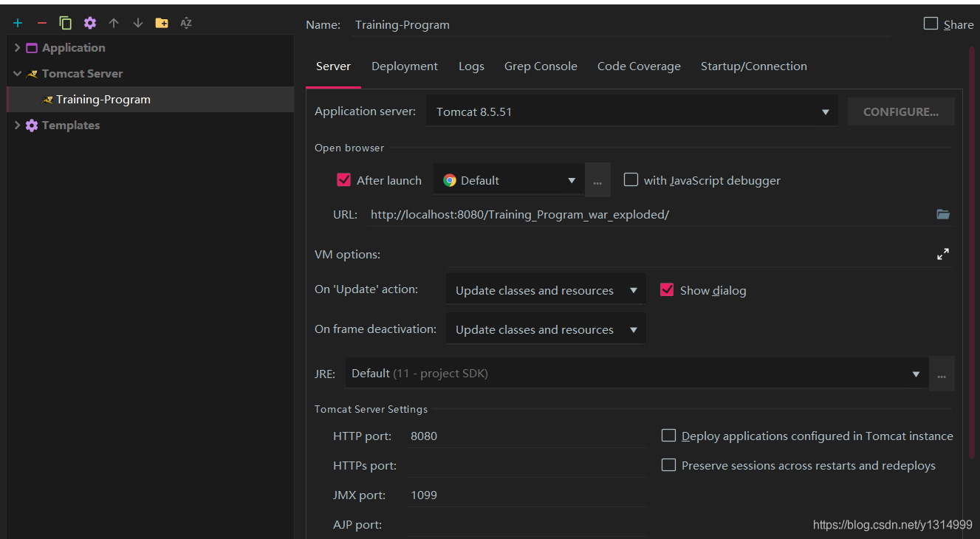Screen dimensions: 980x539
Task: Remove configuration with minus icon
Action: [42, 23]
